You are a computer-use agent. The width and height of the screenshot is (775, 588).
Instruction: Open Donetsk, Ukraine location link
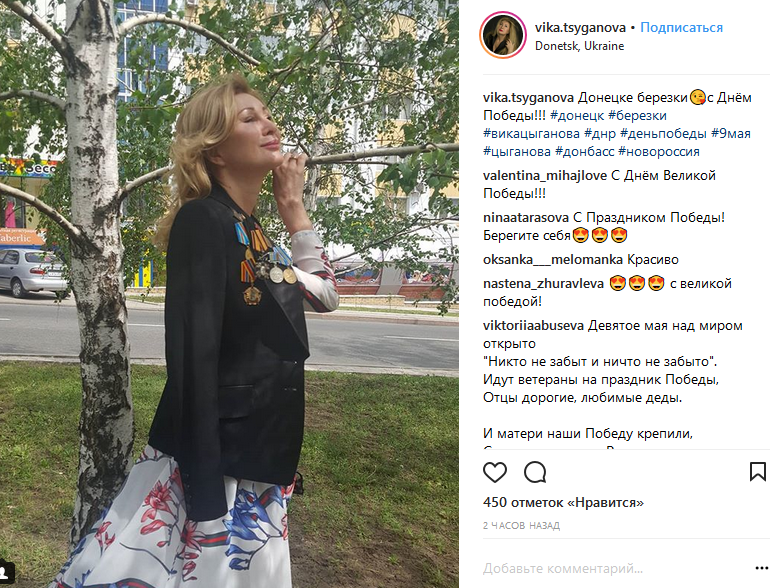pos(579,46)
